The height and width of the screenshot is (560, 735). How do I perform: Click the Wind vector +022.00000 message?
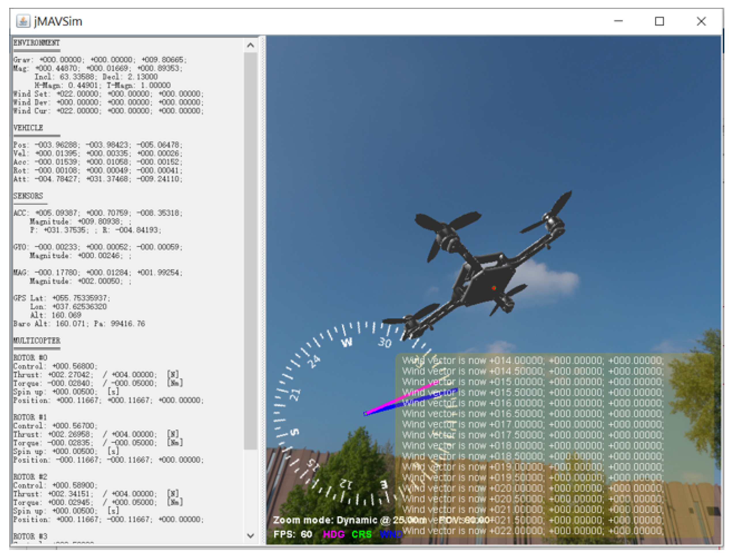click(x=532, y=531)
